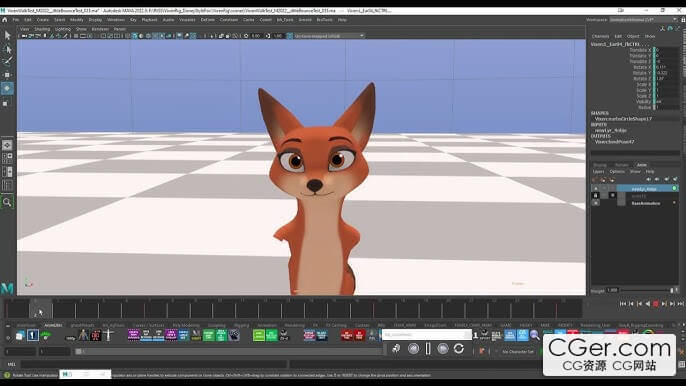Choose the highlighted Rotate tool
The width and height of the screenshot is (686, 386).
[x=7, y=88]
